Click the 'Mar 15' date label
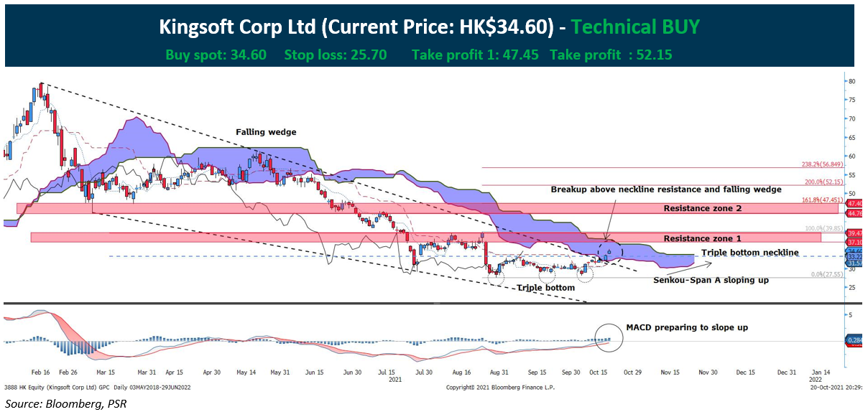Screen dimensions: 868x417 [x=106, y=373]
